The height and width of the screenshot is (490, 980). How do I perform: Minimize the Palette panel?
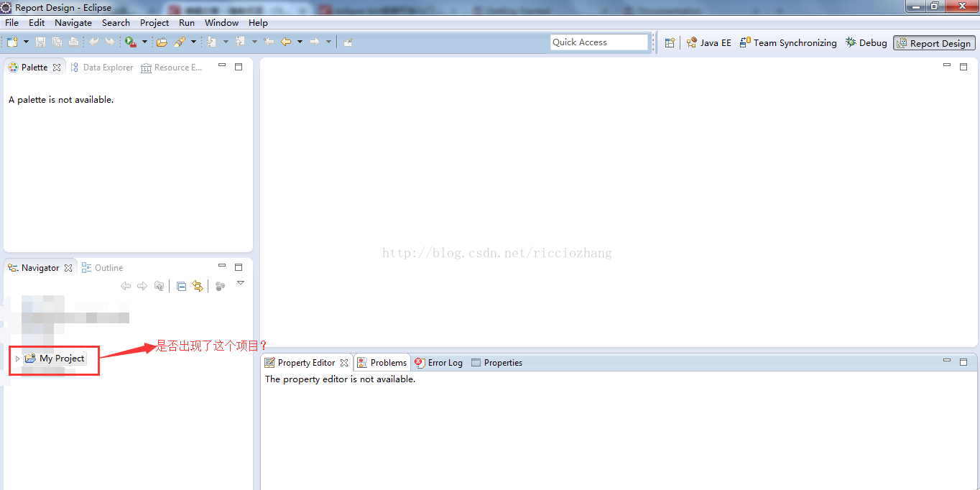tap(222, 66)
